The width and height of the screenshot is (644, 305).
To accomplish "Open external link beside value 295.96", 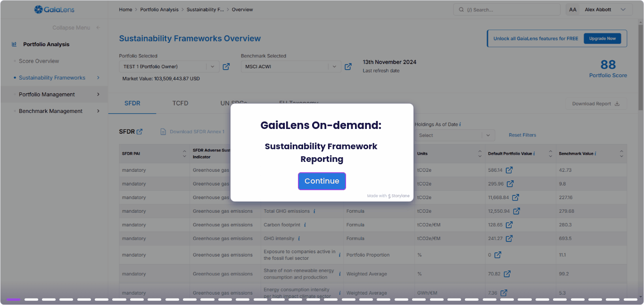I will [x=510, y=184].
